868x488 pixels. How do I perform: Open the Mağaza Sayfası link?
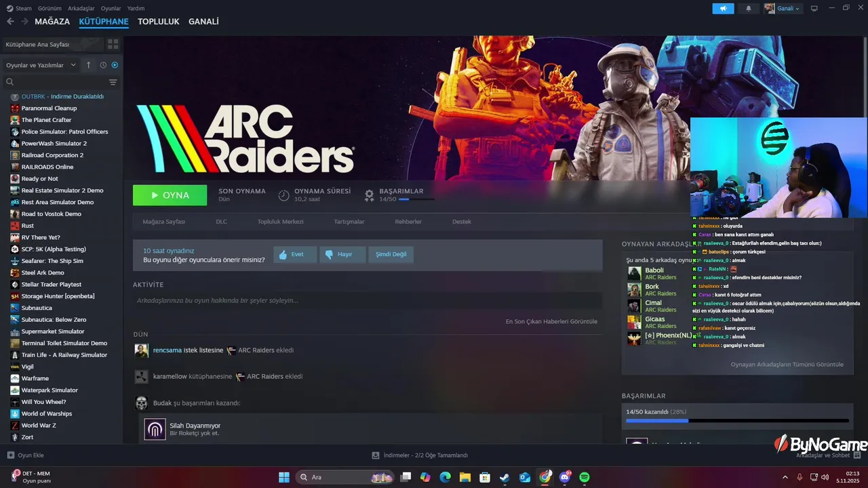coord(163,222)
